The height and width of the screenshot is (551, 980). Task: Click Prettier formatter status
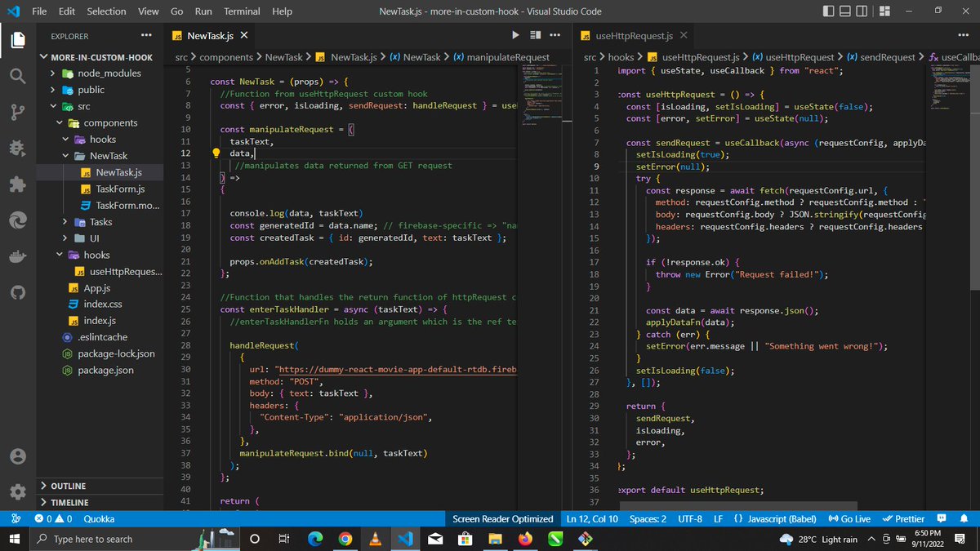click(903, 518)
